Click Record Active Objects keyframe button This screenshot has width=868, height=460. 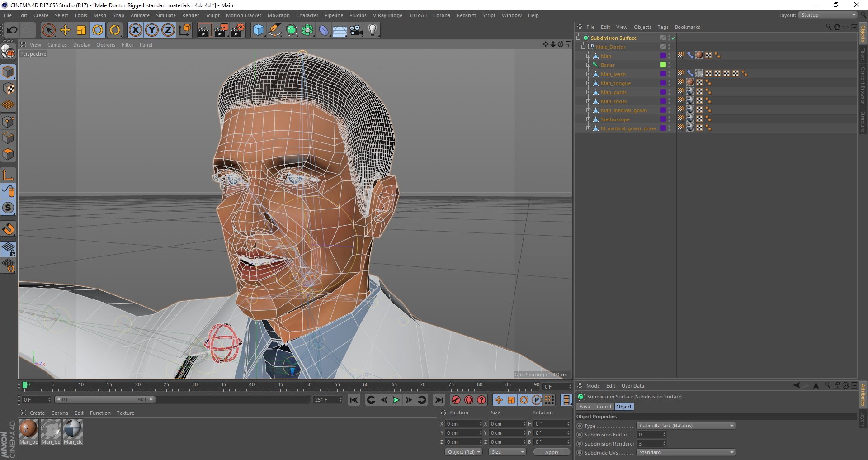(x=456, y=400)
